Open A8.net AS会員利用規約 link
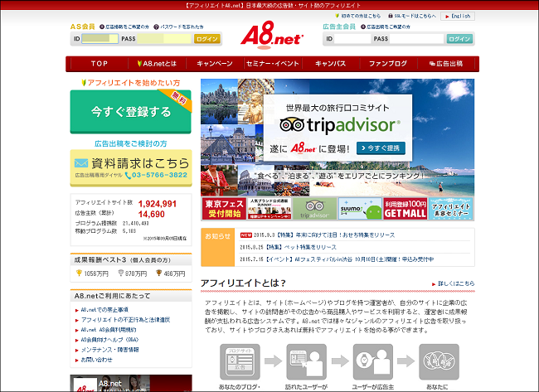This screenshot has height=392, width=539. [x=109, y=330]
